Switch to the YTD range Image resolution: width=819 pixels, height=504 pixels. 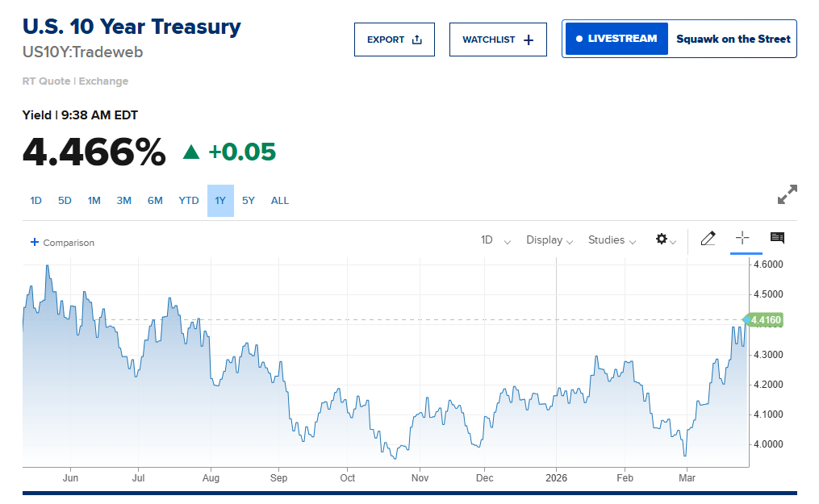coord(189,201)
